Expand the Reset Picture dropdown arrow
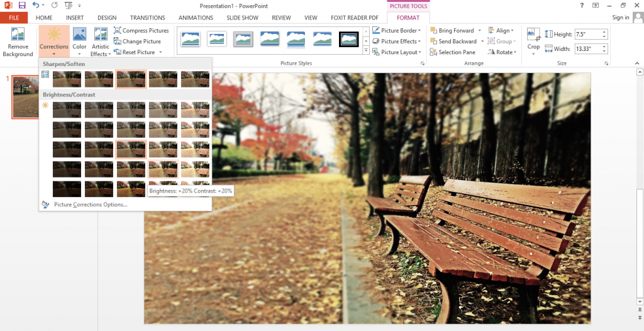 [x=160, y=52]
